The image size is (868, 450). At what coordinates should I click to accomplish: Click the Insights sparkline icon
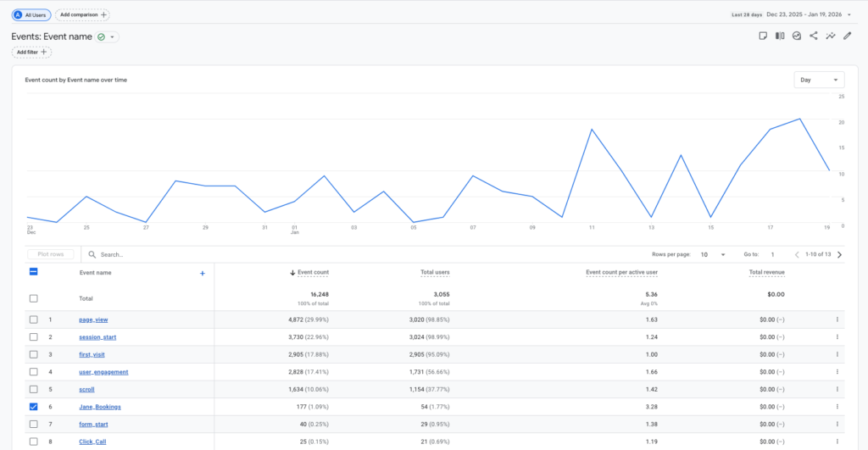(x=831, y=36)
